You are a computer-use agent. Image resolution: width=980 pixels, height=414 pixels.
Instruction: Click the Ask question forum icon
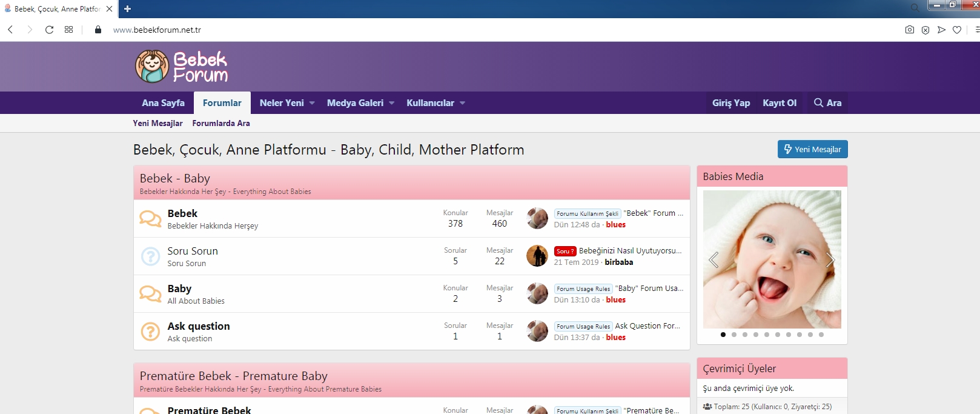tap(150, 331)
